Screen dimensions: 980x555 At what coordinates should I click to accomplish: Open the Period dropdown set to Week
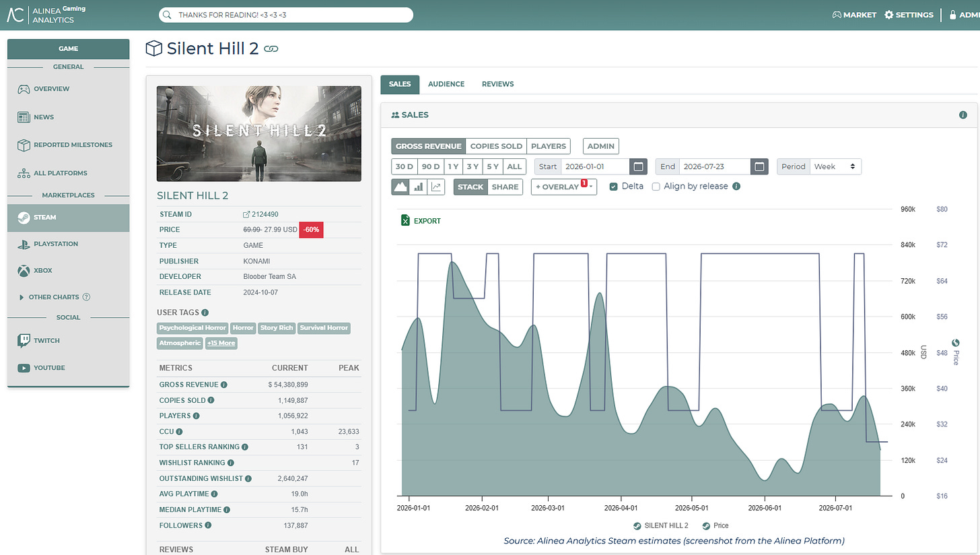[835, 166]
